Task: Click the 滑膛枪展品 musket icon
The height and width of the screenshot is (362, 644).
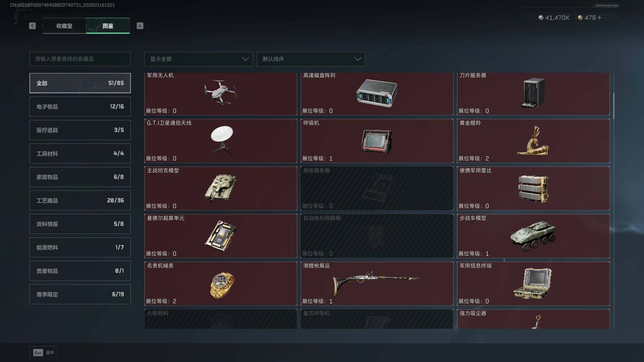Action: pyautogui.click(x=377, y=282)
